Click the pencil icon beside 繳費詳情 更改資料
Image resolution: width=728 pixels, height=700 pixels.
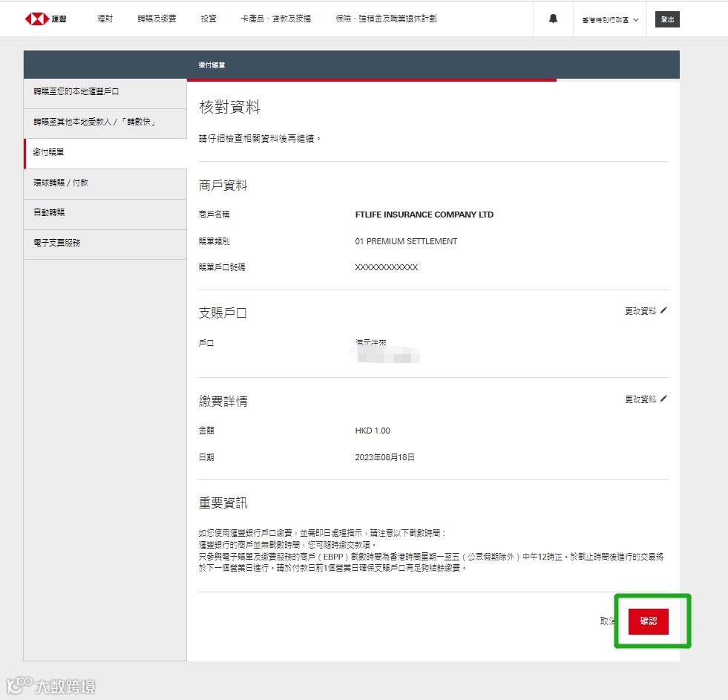pyautogui.click(x=663, y=399)
